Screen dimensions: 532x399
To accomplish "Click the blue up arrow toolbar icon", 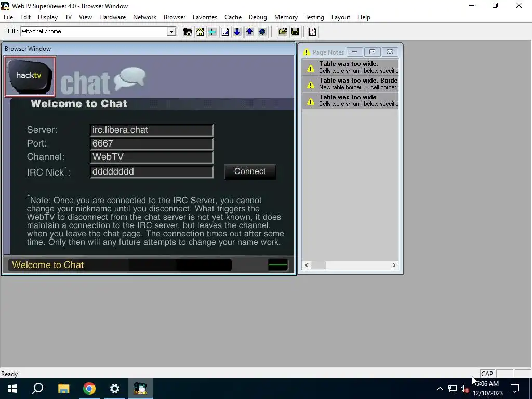I will [250, 32].
